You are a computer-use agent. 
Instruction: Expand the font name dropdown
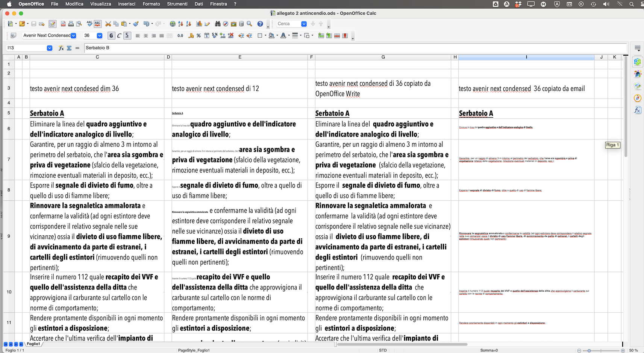point(73,35)
